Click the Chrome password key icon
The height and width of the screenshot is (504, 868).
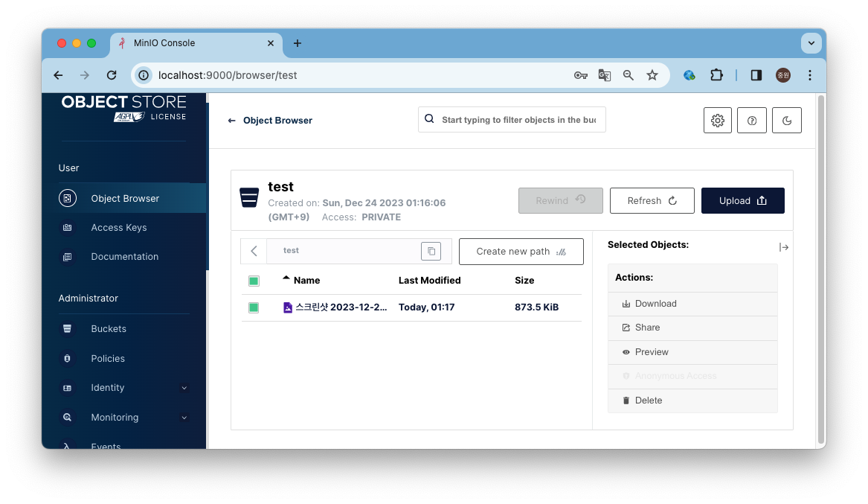[x=580, y=75]
